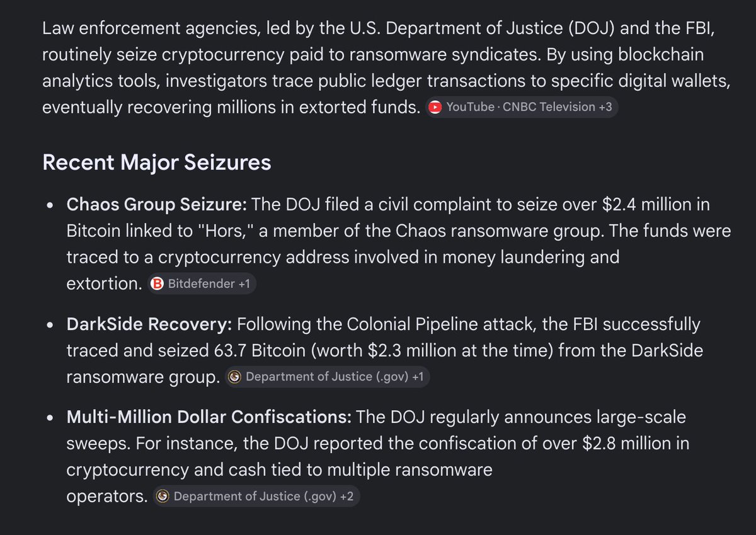
Task: Click bullet before Multi-Million Dollar Confiscations
Action: [50, 418]
